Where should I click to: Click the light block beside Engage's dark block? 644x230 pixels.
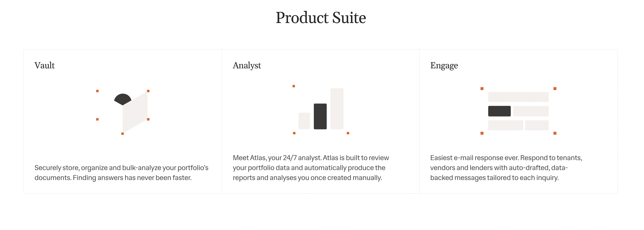pyautogui.click(x=531, y=111)
